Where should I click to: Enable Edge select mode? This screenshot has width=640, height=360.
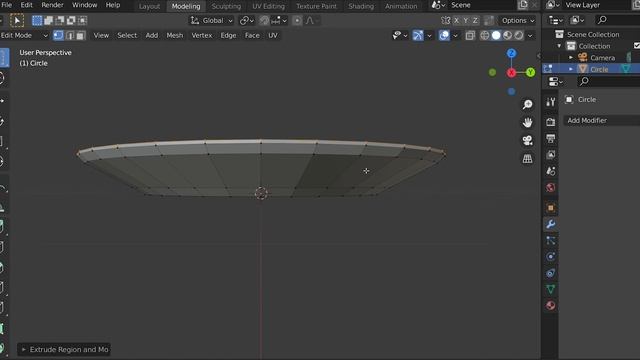(x=70, y=36)
